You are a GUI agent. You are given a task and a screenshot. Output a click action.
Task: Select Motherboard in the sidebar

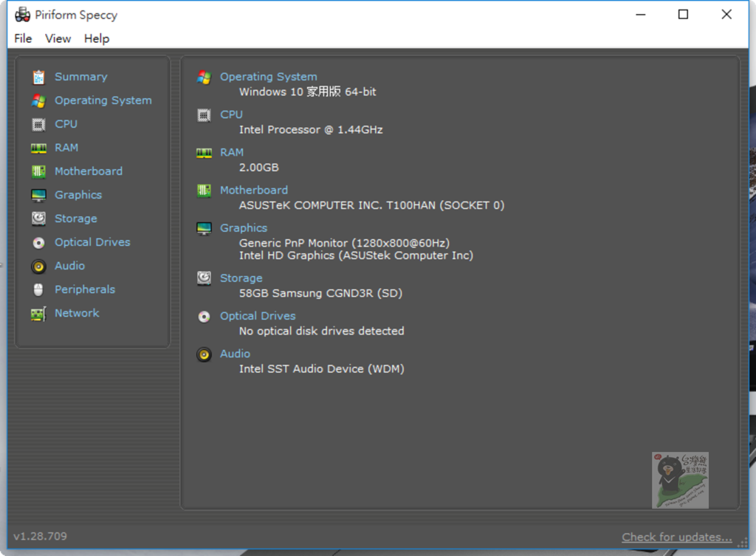tap(89, 171)
